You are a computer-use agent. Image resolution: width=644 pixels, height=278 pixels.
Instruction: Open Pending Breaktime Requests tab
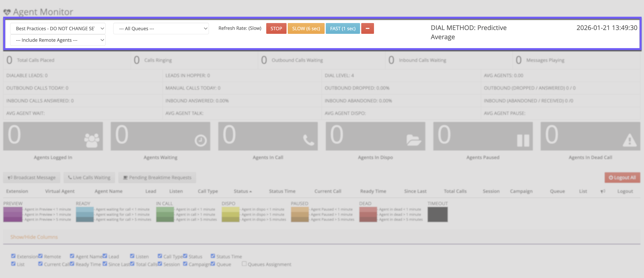pos(157,177)
